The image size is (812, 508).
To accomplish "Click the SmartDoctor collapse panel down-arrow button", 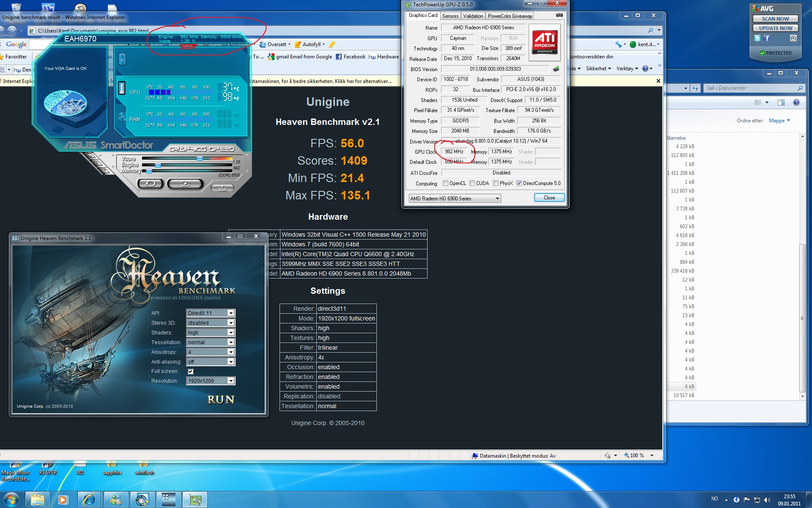I will point(222,188).
